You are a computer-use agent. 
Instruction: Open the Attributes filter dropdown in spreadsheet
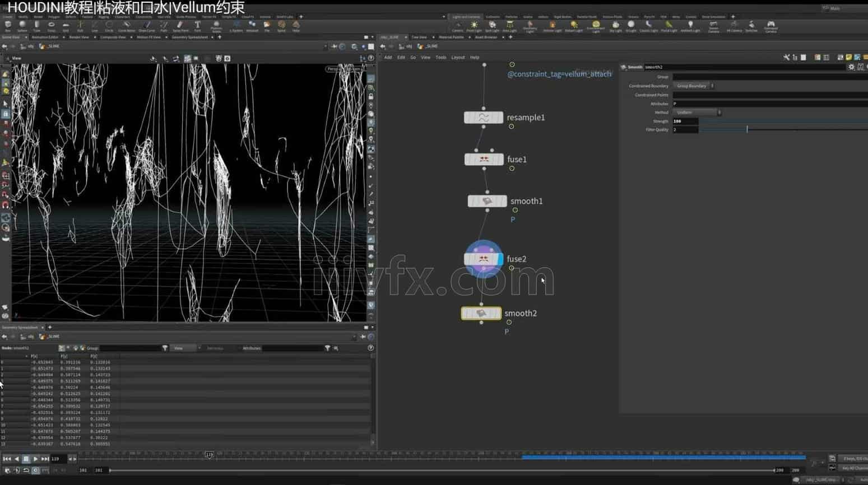pos(327,348)
